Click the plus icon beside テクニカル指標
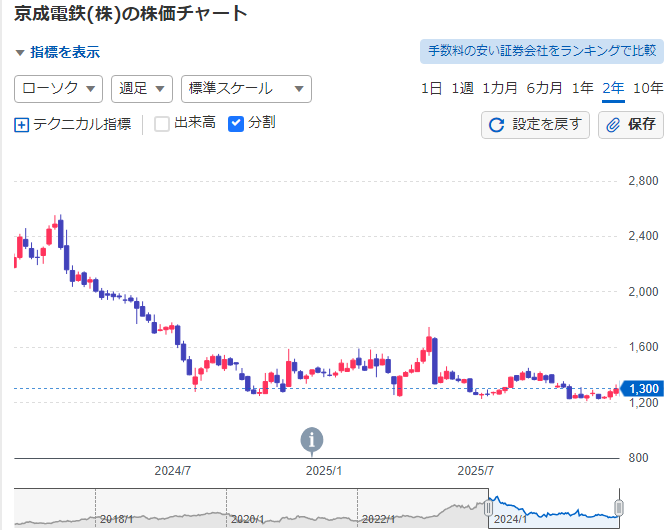 pos(21,125)
